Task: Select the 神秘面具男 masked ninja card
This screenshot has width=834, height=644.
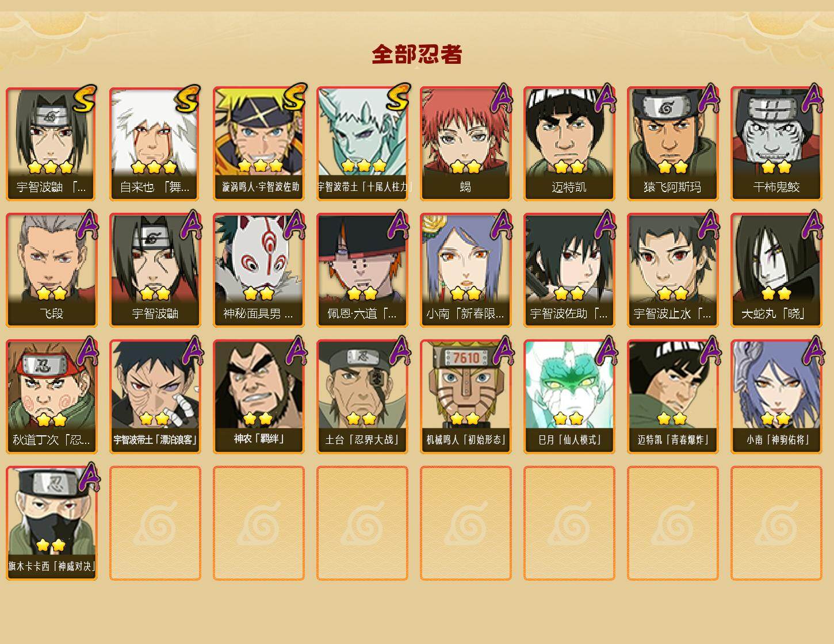Action: point(258,270)
